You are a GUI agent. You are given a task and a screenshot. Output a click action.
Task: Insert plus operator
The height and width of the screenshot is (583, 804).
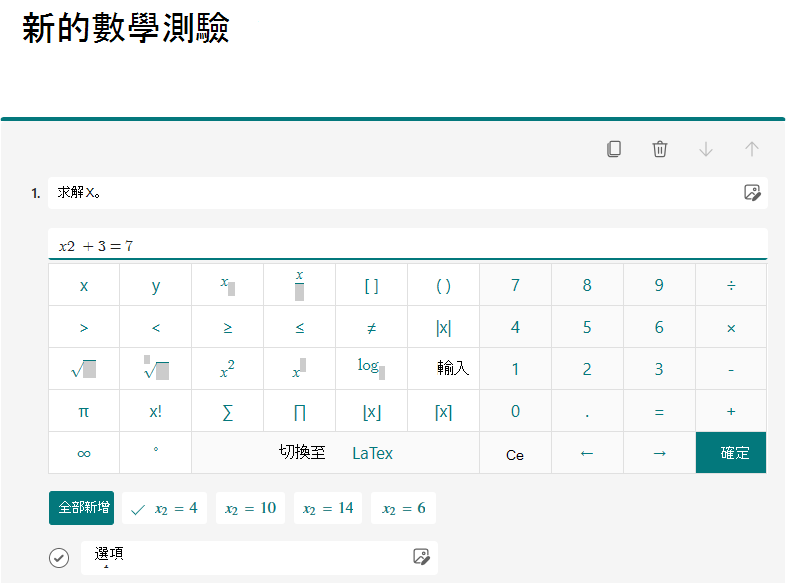click(731, 411)
